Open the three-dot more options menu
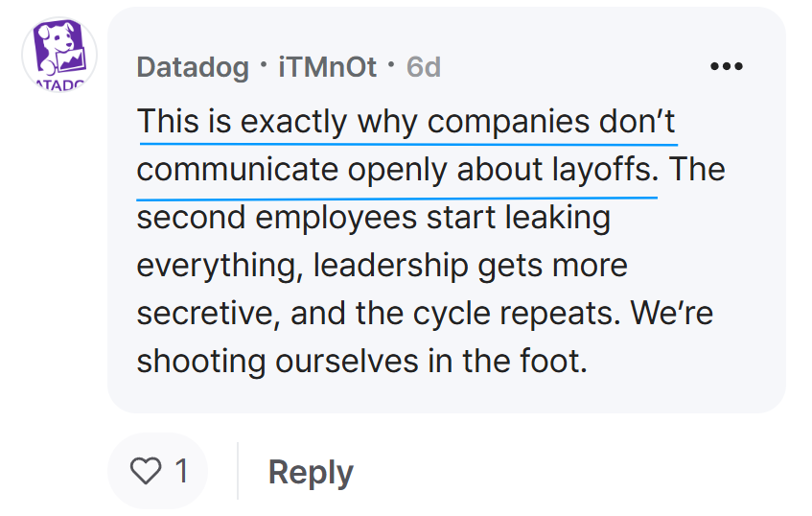This screenshot has width=812, height=516. [x=727, y=66]
